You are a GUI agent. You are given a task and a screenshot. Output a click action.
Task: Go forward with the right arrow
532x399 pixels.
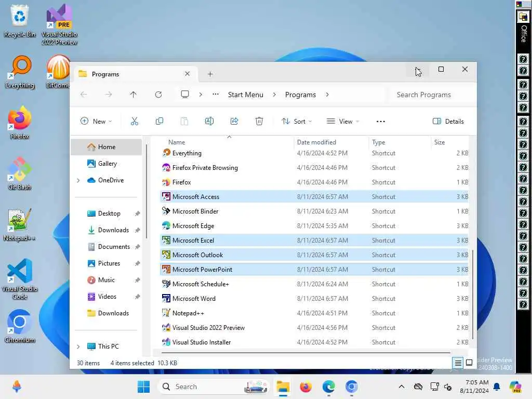pos(108,95)
